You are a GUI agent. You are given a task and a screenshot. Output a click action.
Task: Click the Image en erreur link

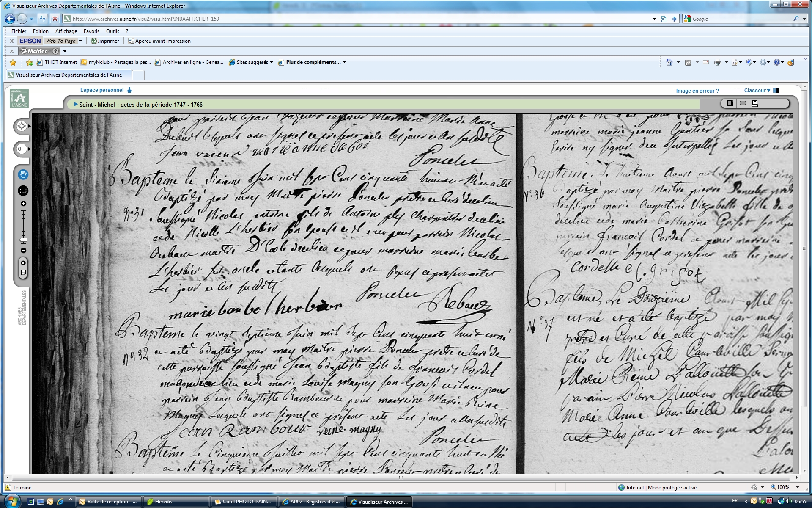point(697,91)
